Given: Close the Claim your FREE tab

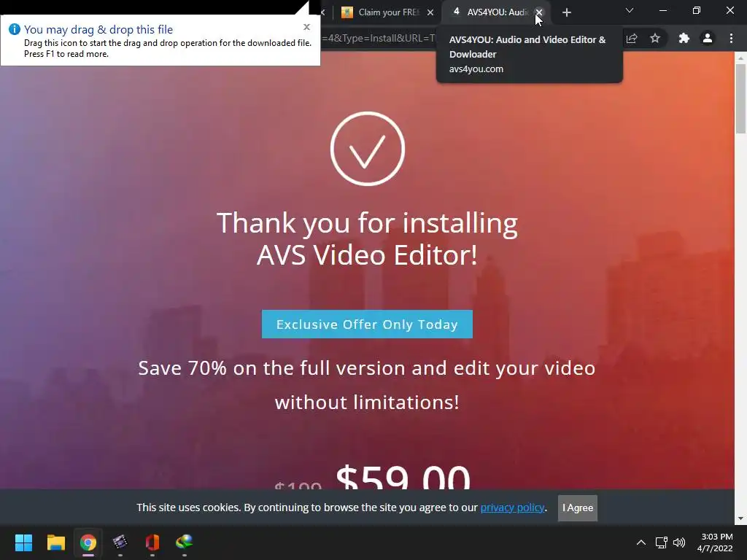Looking at the screenshot, I should (x=430, y=12).
